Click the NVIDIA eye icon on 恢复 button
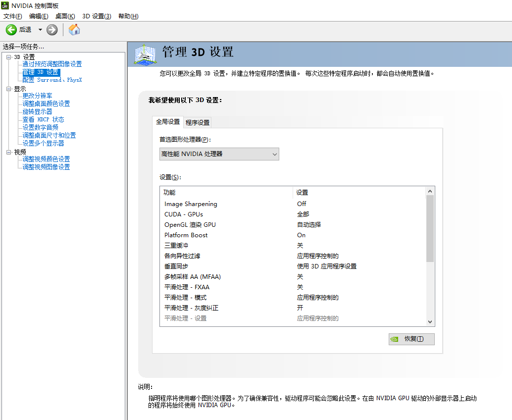Screen dimensions: 512x420 tap(395, 339)
